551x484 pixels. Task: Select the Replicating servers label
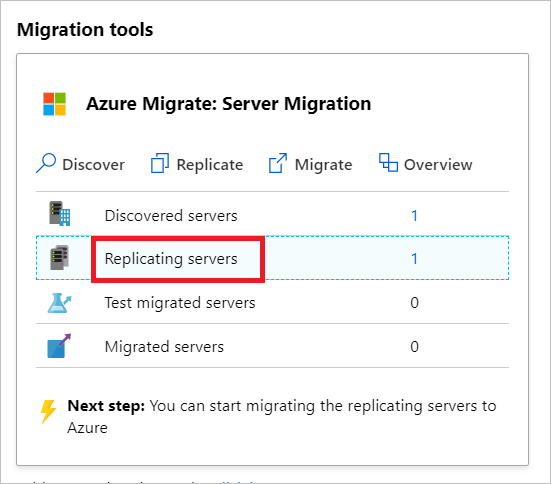[x=171, y=259]
